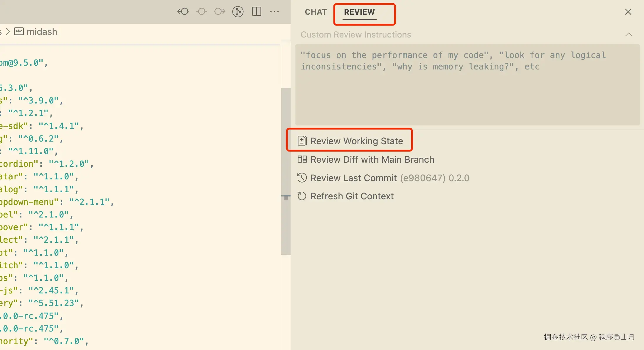Screen dimensions: 644x350
Task: Collapse the Custom Review Instructions section
Action: click(x=628, y=35)
